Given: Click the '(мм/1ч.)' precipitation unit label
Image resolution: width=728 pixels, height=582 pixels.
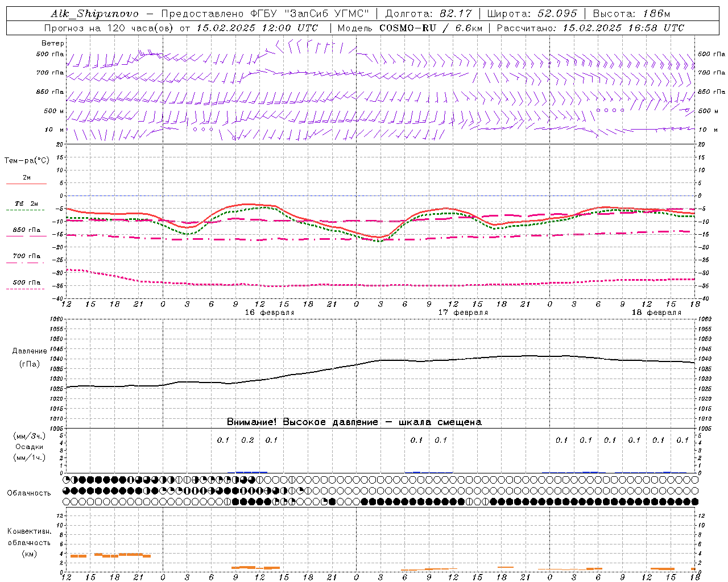Looking at the screenshot, I should coord(30,458).
